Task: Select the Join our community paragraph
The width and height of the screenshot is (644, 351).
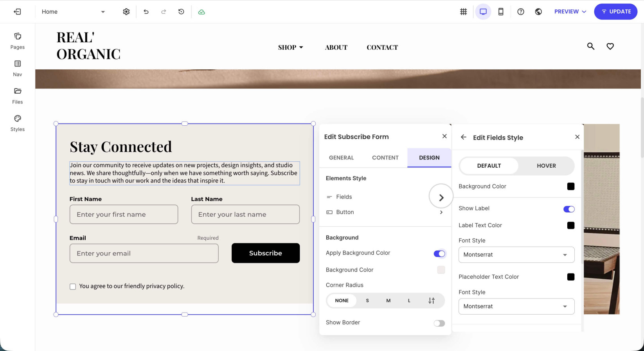Action: pos(185,173)
